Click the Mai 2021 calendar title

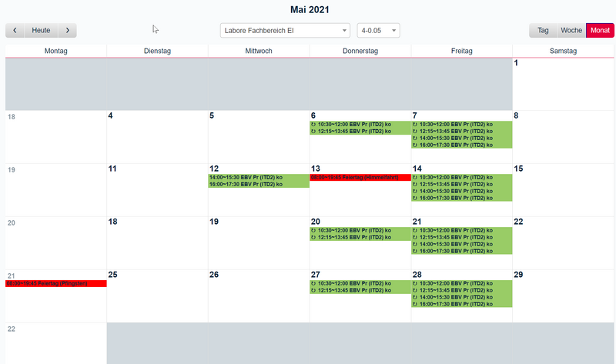[310, 9]
